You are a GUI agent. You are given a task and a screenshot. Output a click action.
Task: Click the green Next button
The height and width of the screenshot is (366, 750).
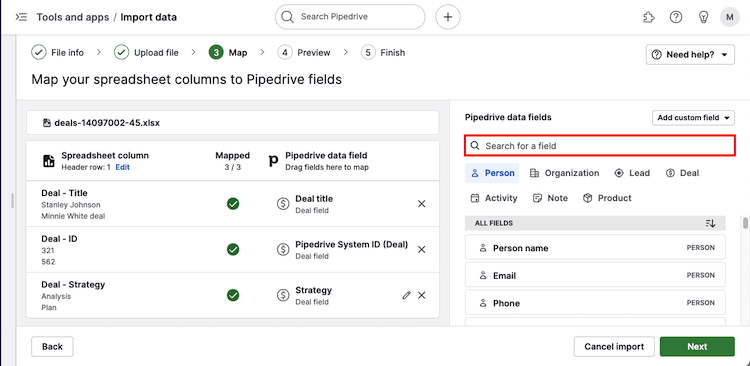tap(697, 346)
